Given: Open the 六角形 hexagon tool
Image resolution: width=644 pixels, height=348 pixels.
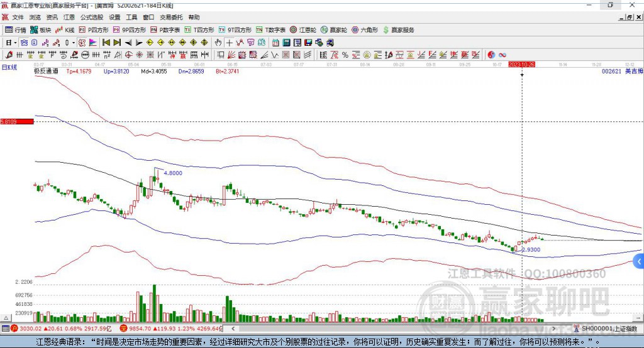Looking at the screenshot, I should coord(365,30).
